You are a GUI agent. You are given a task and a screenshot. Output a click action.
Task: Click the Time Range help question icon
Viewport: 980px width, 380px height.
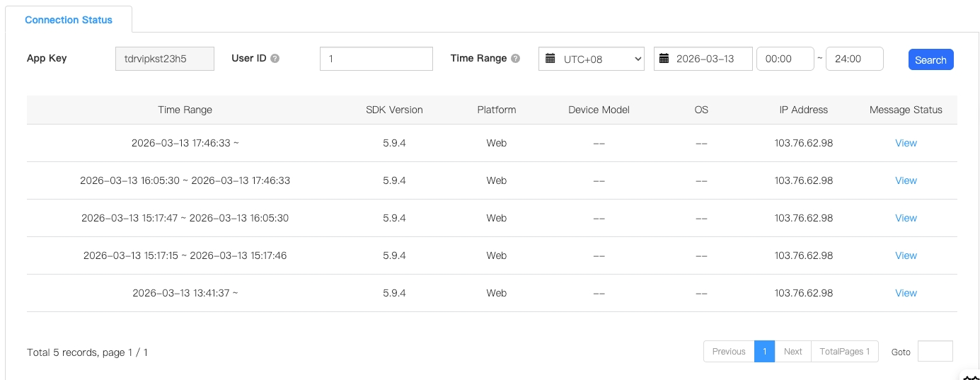click(x=516, y=59)
